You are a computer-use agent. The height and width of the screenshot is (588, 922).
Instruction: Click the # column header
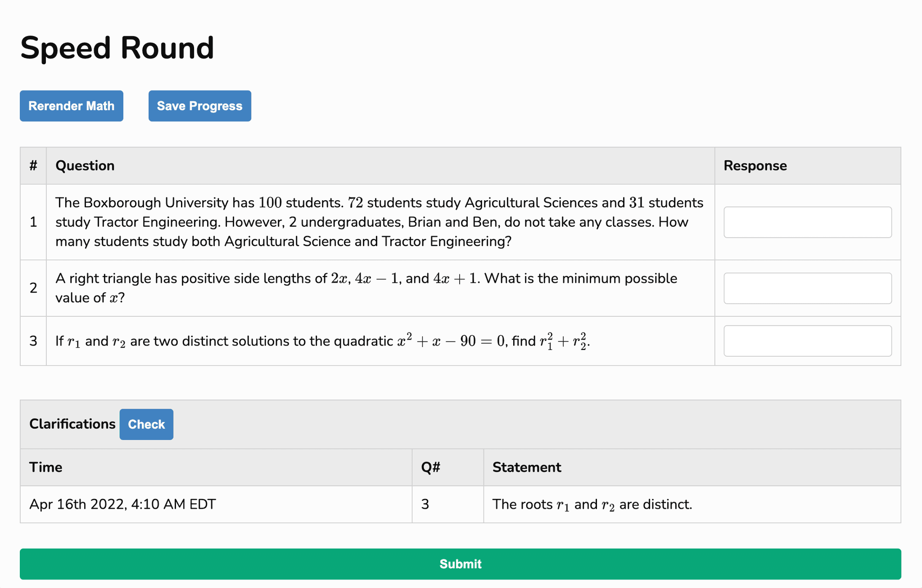(x=33, y=166)
